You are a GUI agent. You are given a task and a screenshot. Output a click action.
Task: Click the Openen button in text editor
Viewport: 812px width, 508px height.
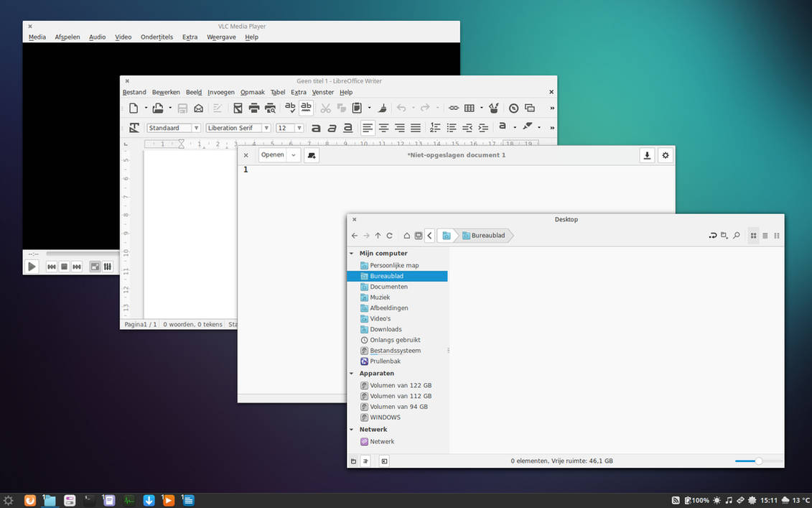[272, 155]
